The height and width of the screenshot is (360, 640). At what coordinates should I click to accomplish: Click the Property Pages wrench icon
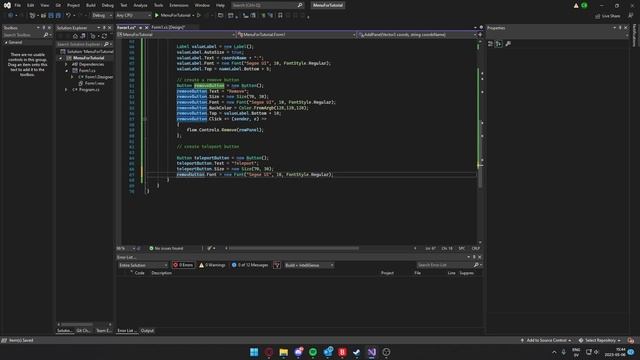tap(508, 44)
